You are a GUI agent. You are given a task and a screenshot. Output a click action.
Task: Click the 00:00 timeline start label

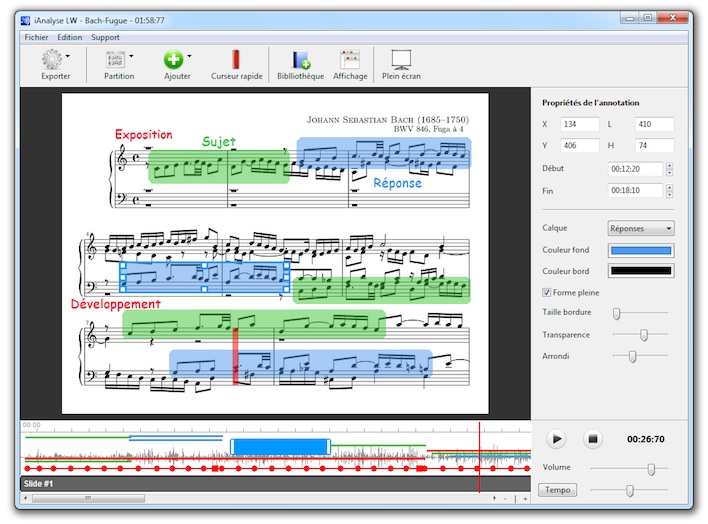32,425
